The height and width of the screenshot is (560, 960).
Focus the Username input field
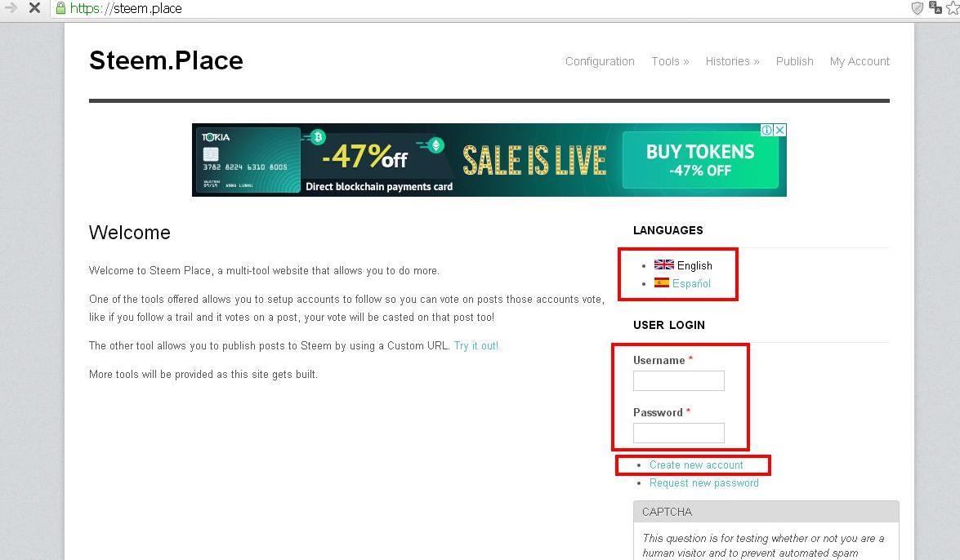tap(678, 380)
